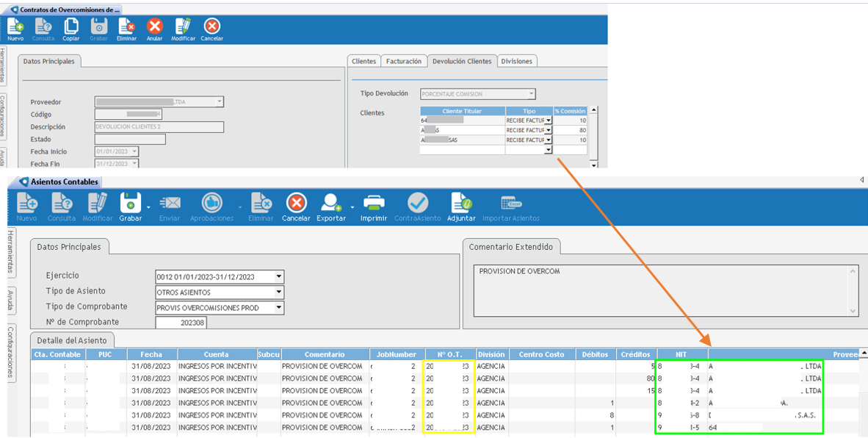Open the Fecha Inicio date dropdown
Screen dimensions: 868x438
tap(134, 151)
